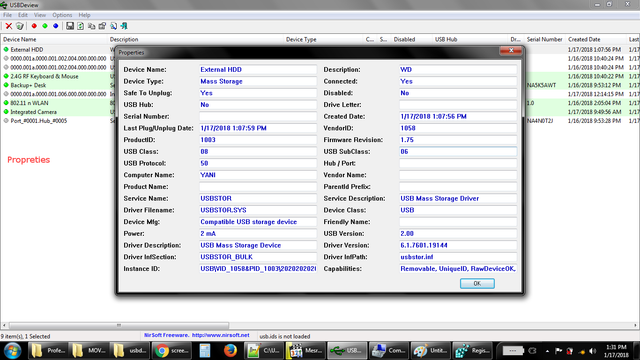Open Chrome from the taskbar

(171, 351)
